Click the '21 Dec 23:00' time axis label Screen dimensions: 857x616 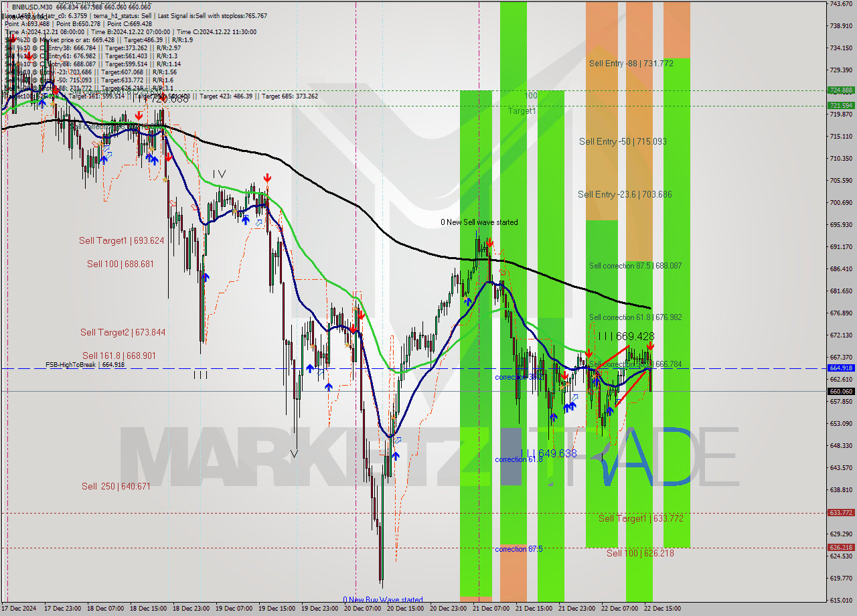tap(577, 609)
